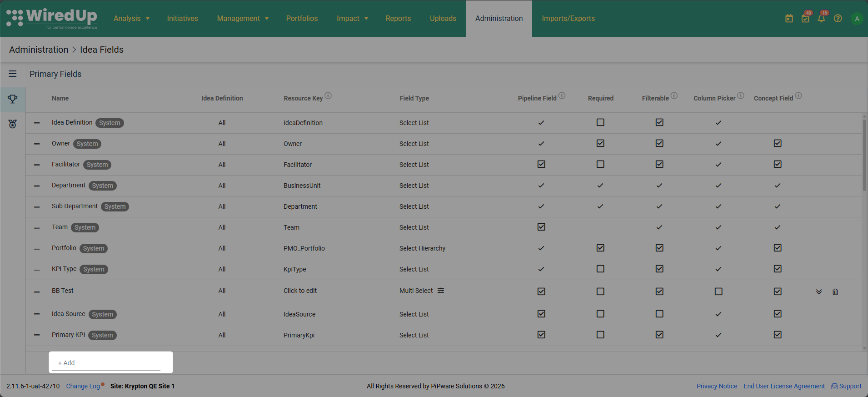The height and width of the screenshot is (397, 868).
Task: Toggle Column Picker checkbox for BB Test
Action: (718, 291)
